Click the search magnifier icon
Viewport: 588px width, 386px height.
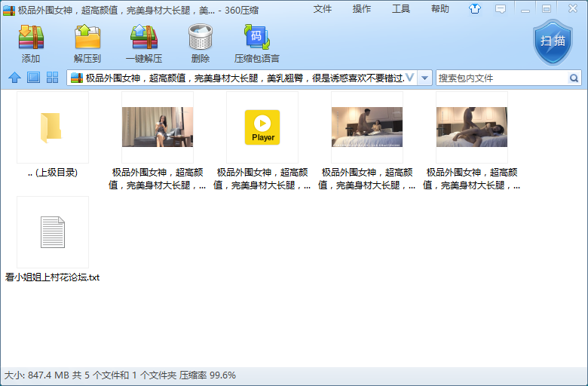[574, 78]
